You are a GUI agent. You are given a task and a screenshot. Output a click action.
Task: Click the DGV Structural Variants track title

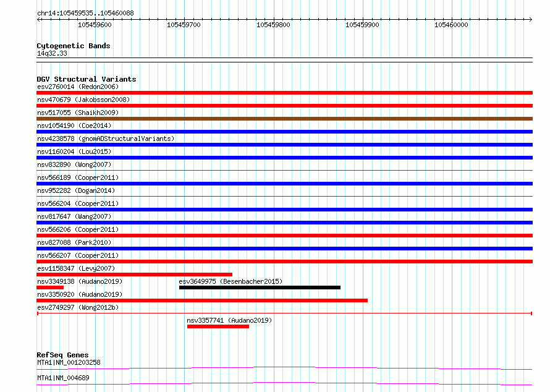pyautogui.click(x=87, y=79)
